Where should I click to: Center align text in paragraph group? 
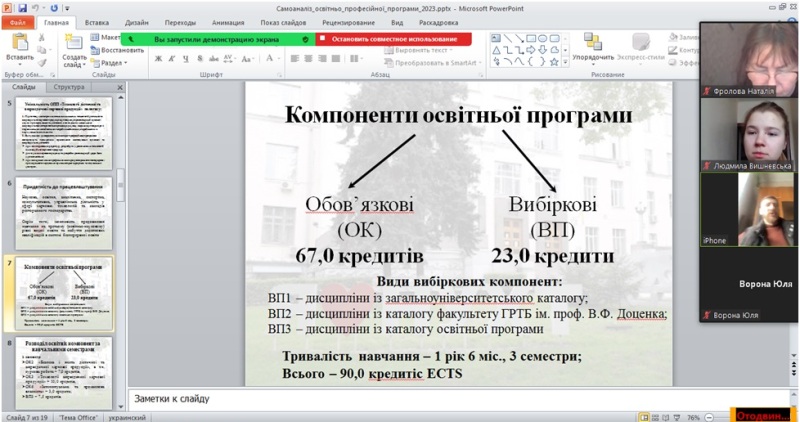click(309, 59)
